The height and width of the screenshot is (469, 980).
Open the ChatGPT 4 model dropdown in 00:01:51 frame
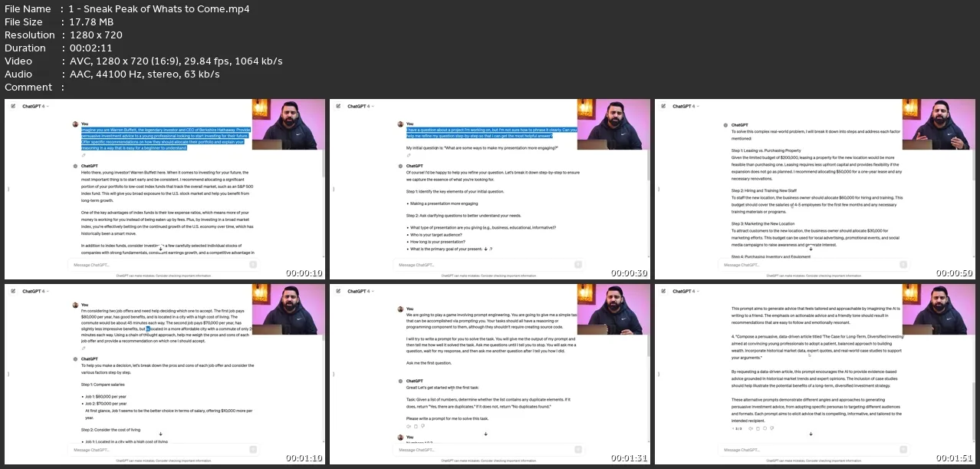click(686, 291)
